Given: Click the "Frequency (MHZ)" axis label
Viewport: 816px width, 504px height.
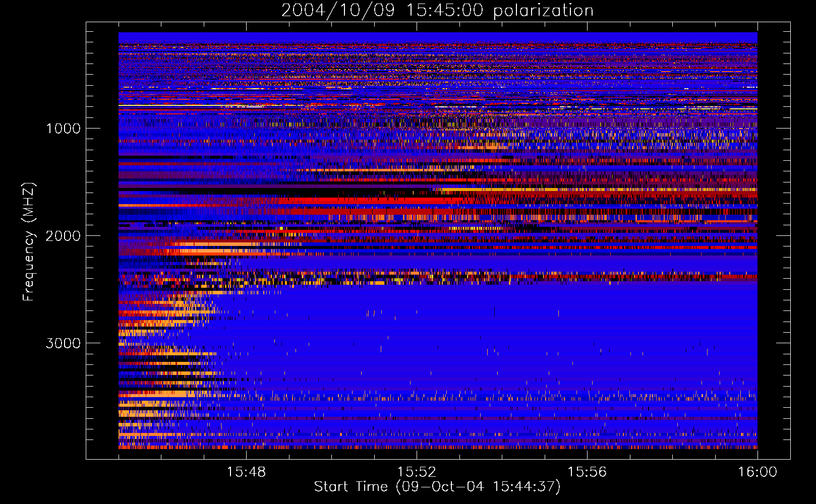Looking at the screenshot, I should (28, 242).
